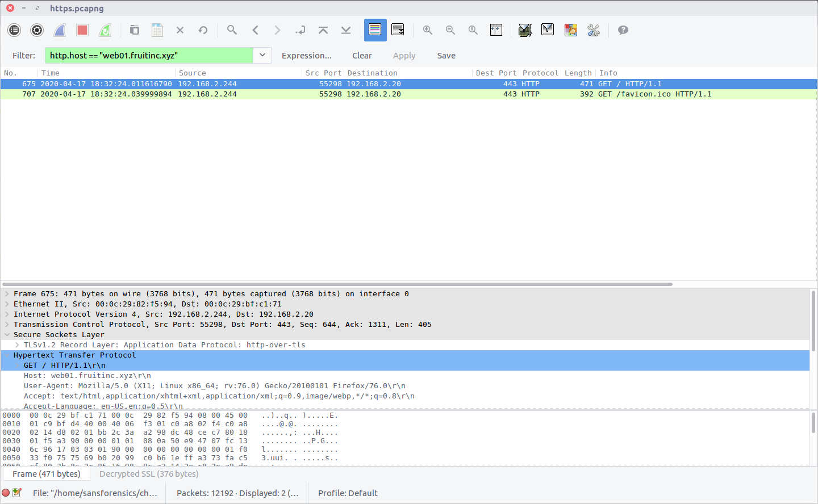Open the capture interfaces list
818x504 pixels.
[14, 30]
